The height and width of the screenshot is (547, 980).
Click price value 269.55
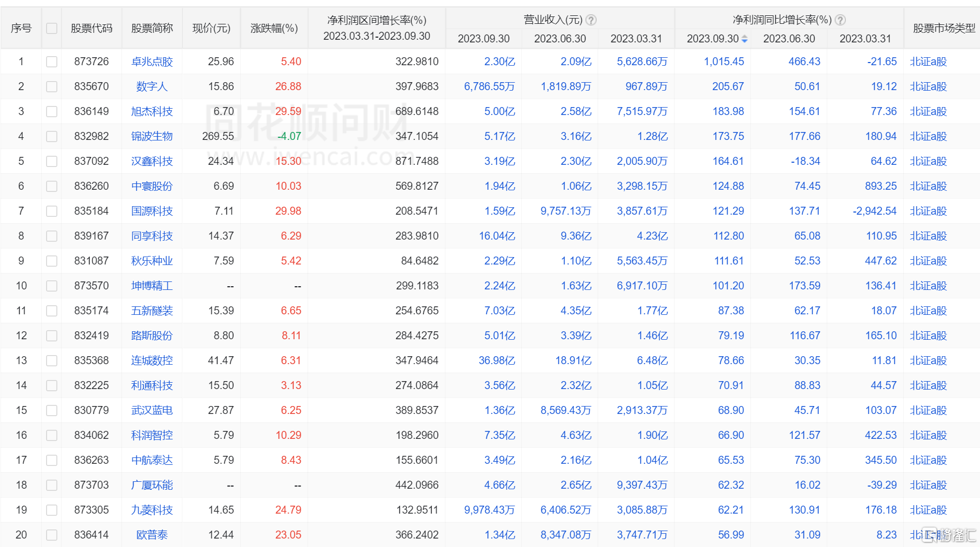point(218,137)
